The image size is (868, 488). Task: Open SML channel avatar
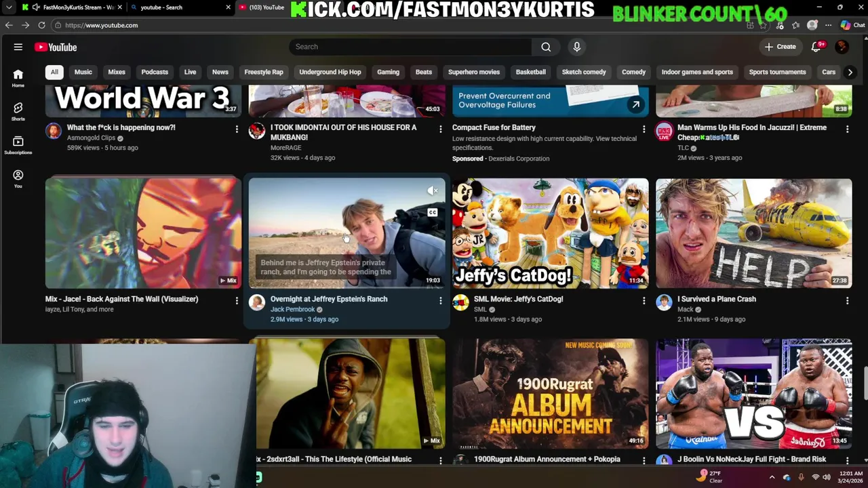tap(460, 302)
